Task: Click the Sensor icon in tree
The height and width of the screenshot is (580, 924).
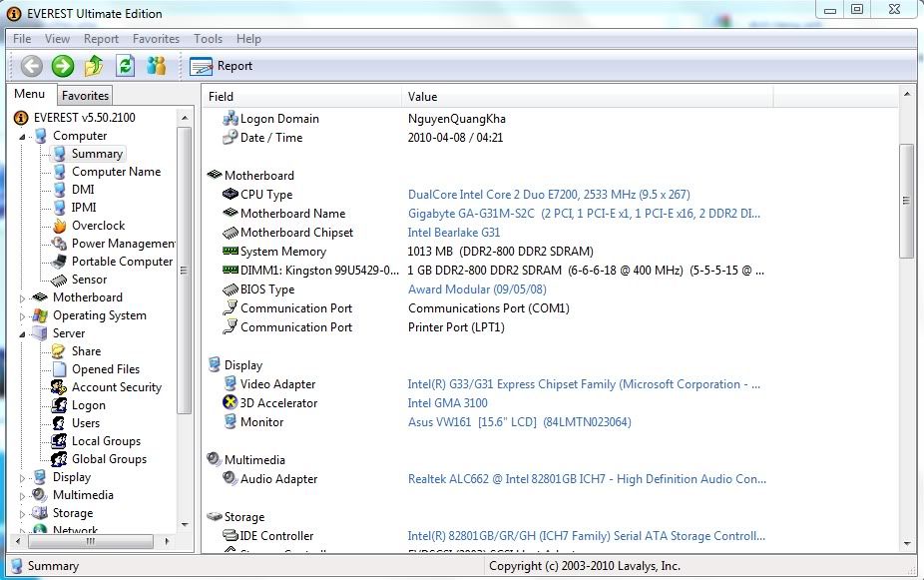Action: [59, 280]
